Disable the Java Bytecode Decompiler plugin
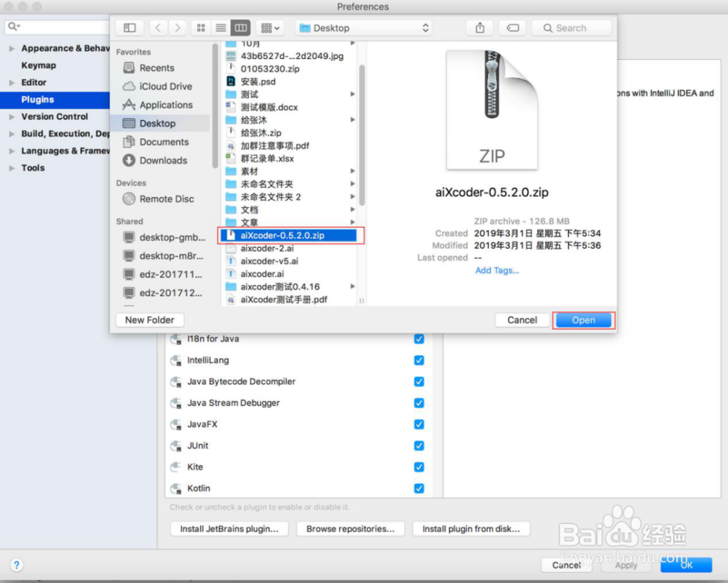Image resolution: width=728 pixels, height=583 pixels. [419, 381]
